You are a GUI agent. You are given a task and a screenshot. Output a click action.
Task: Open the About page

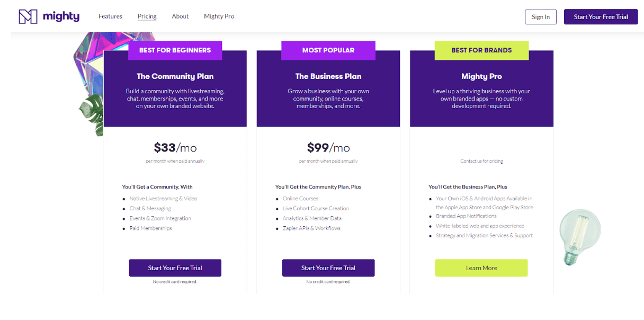click(180, 16)
